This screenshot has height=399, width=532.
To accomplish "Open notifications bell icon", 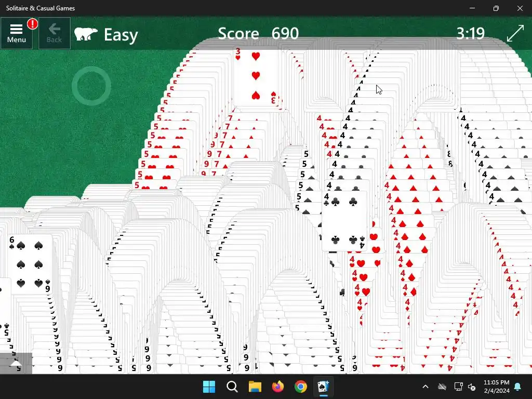I will coord(518,387).
